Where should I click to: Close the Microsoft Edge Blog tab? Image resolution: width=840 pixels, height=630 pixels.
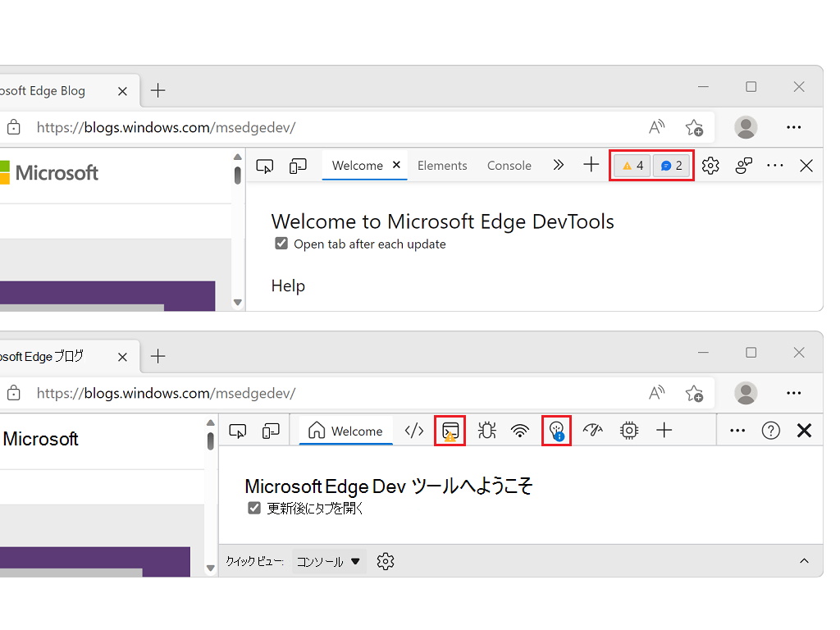(122, 92)
